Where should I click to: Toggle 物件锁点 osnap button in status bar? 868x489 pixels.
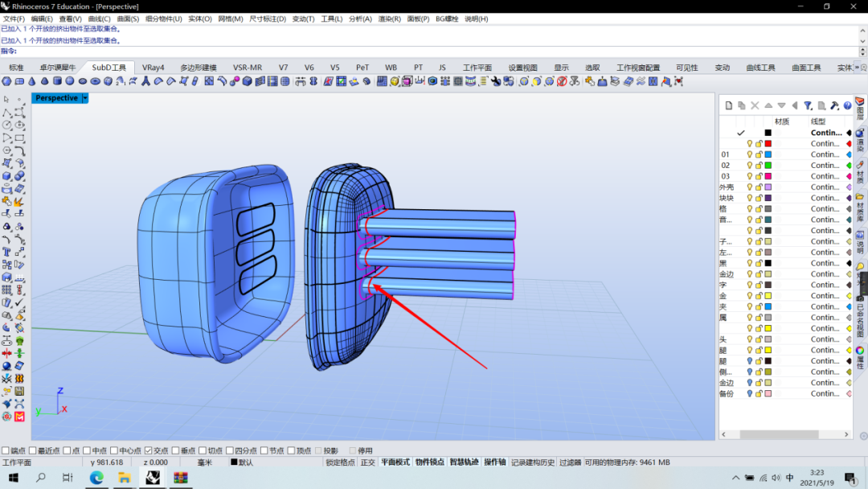(x=429, y=462)
